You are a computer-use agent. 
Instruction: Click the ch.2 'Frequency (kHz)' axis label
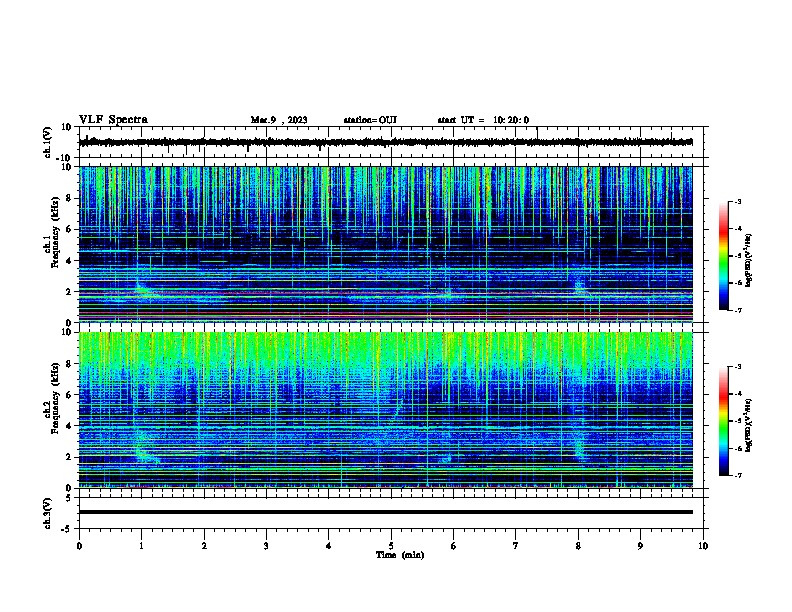(x=55, y=398)
